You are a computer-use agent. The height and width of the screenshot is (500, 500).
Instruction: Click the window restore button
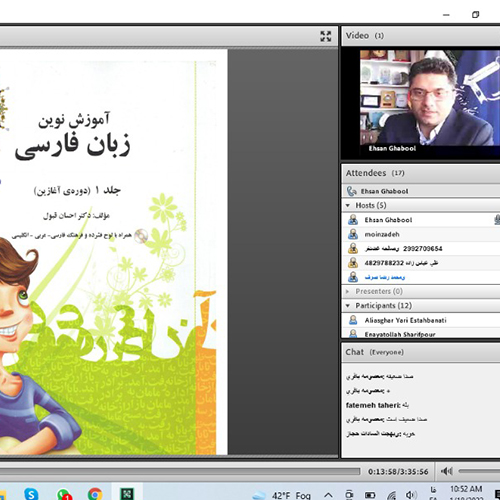pos(475,14)
